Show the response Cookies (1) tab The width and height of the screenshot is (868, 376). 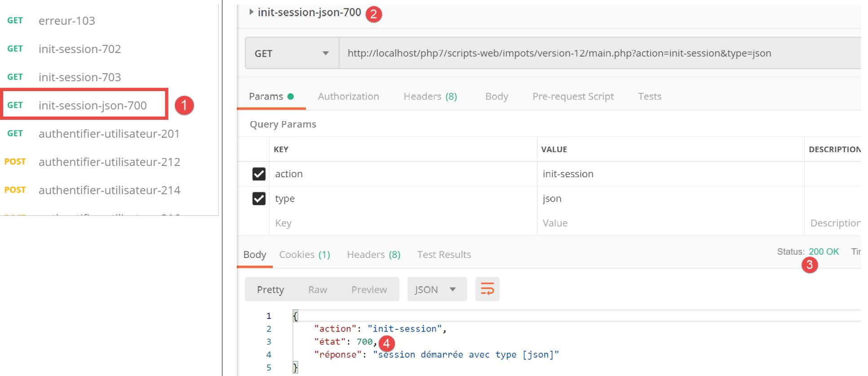pos(305,255)
